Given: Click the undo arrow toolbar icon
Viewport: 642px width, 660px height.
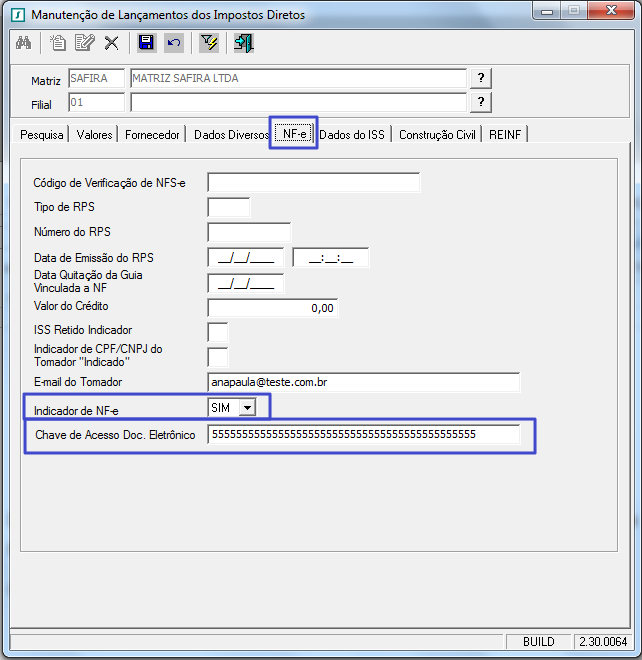Looking at the screenshot, I should (173, 43).
